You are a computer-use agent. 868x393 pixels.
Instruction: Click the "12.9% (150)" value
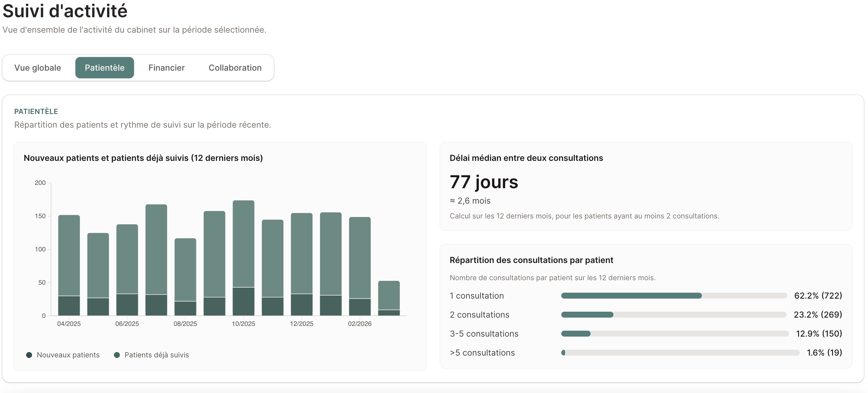tap(819, 334)
